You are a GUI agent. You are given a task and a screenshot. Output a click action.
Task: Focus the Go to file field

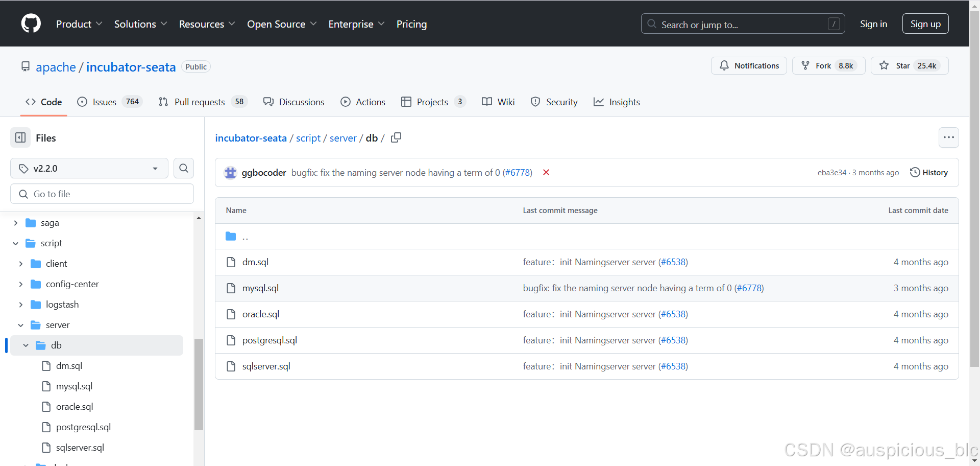coord(102,194)
